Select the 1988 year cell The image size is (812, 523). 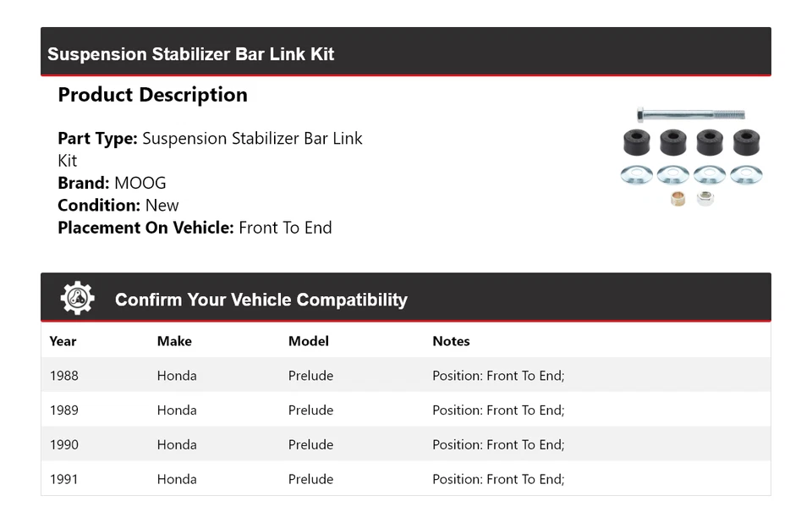pyautogui.click(x=64, y=376)
